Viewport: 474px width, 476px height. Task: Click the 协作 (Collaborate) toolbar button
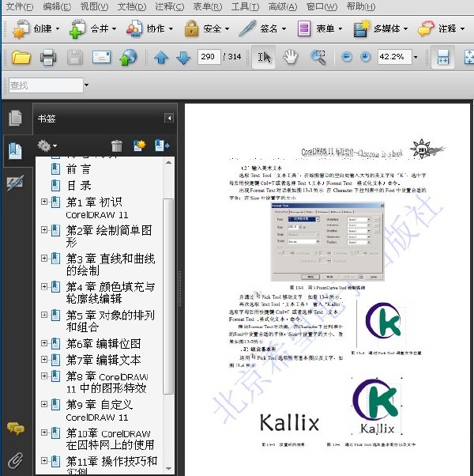coord(149,28)
